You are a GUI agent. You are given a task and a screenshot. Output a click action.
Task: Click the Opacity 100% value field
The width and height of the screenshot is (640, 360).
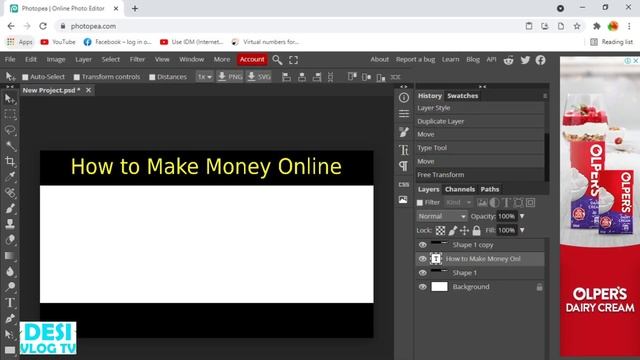(507, 216)
